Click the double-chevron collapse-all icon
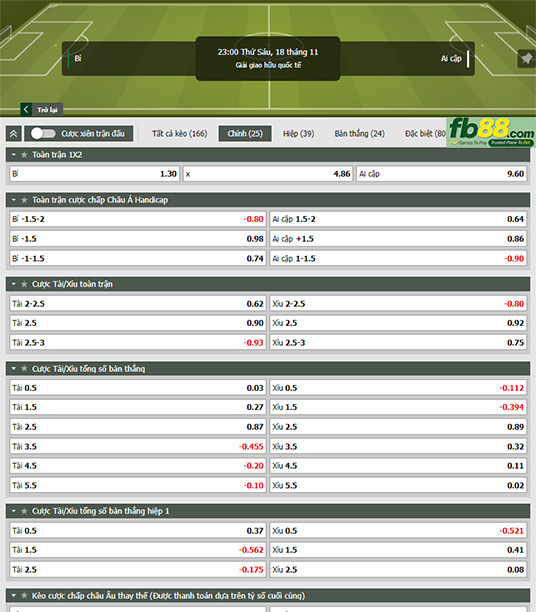Viewport: 536px width, 612px height. click(x=14, y=134)
